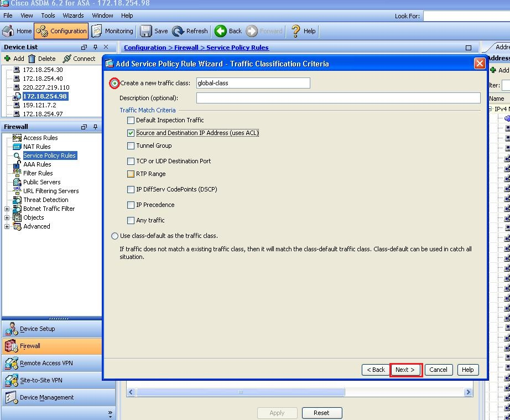
Task: Click the Next button in the wizard
Action: click(406, 370)
